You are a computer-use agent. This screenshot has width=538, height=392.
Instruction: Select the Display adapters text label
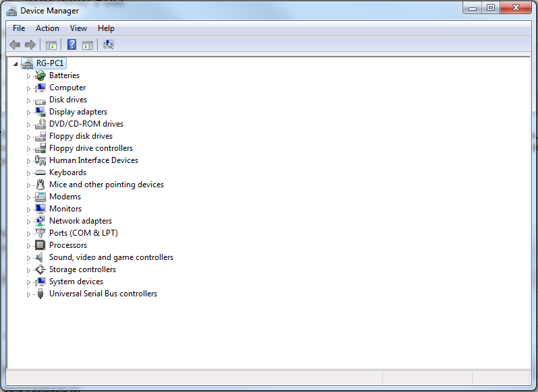click(x=78, y=112)
